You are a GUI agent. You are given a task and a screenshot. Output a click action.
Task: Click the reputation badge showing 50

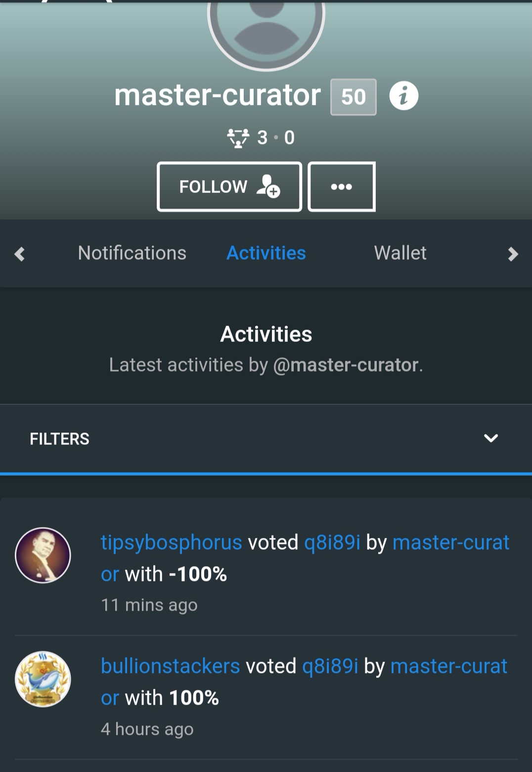(x=353, y=97)
